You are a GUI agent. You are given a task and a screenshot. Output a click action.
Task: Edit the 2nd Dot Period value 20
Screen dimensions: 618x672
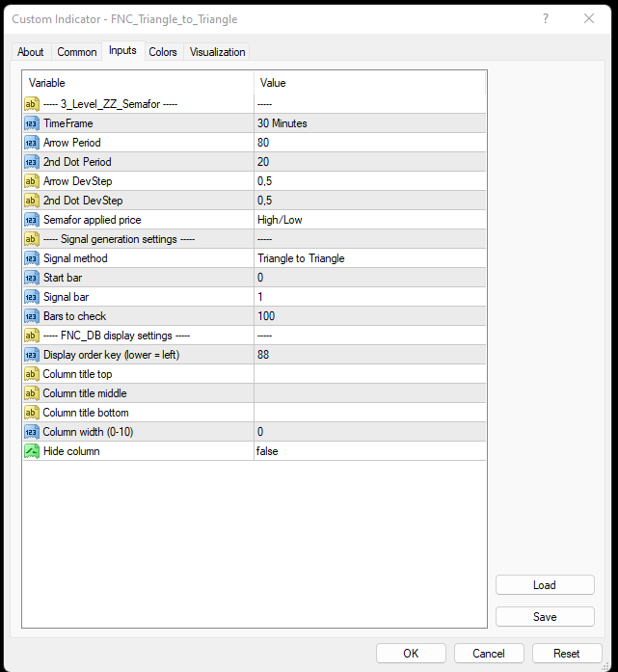coord(370,162)
